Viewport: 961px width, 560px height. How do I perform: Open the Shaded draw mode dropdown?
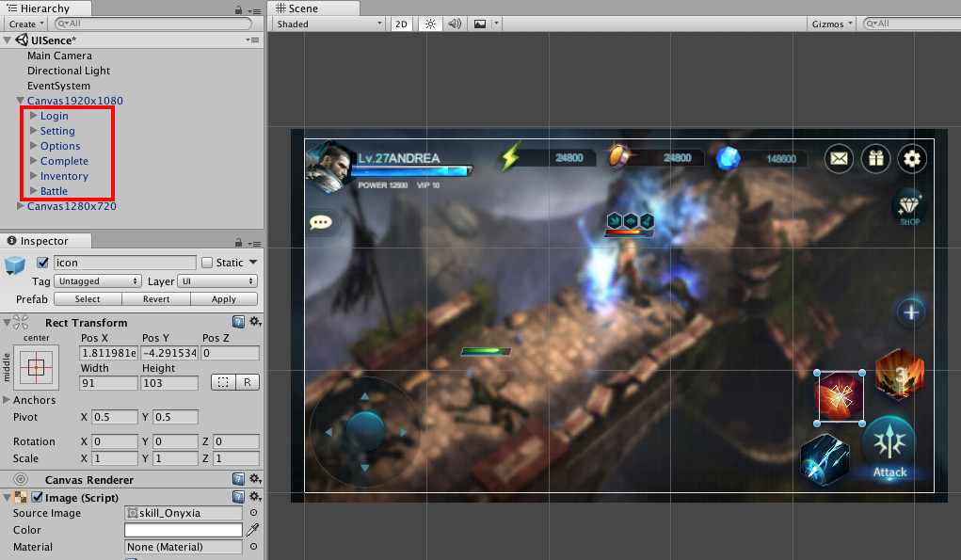click(329, 24)
